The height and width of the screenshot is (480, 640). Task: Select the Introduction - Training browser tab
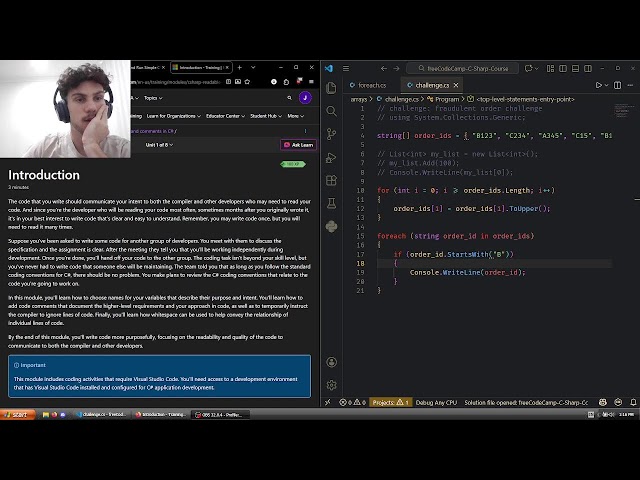pos(201,67)
